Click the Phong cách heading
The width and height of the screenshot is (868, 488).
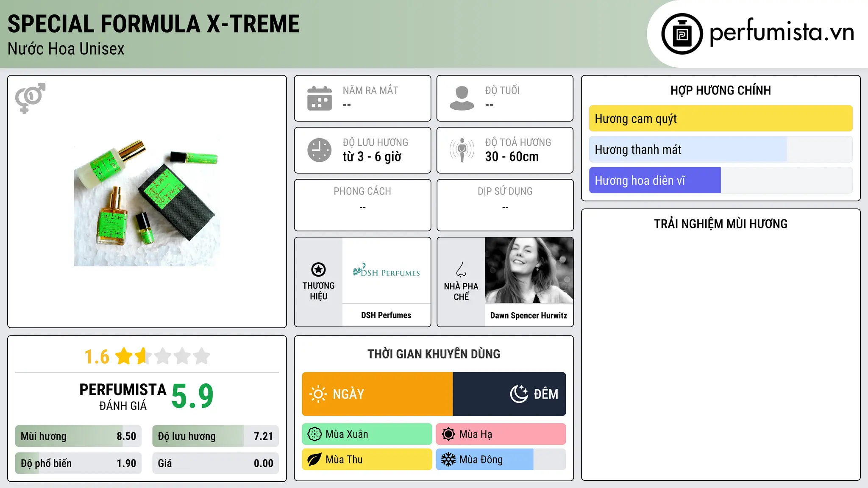click(362, 191)
